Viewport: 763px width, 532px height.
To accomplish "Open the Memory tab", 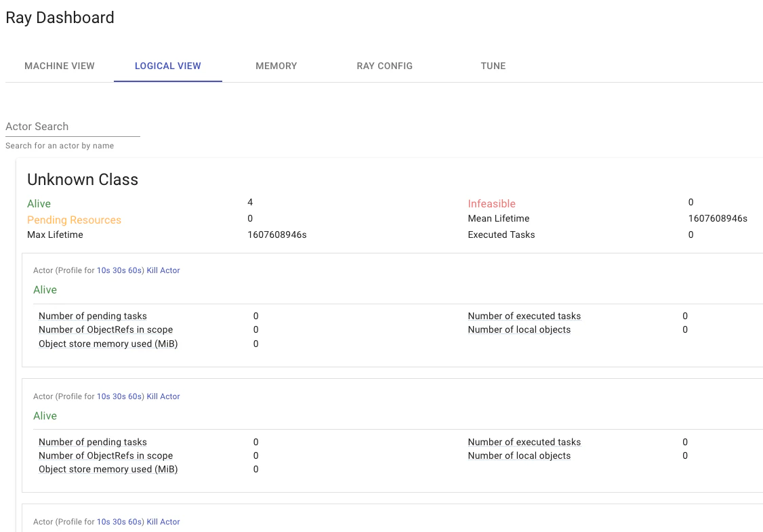I will pyautogui.click(x=276, y=66).
